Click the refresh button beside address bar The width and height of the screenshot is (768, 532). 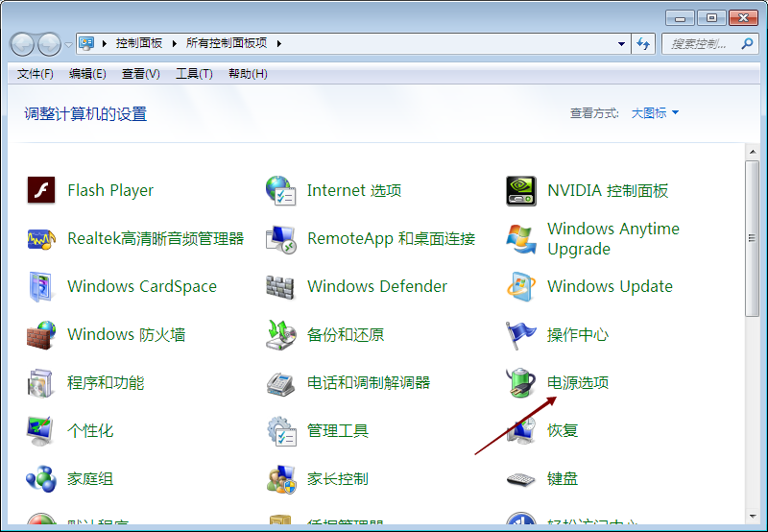click(643, 43)
